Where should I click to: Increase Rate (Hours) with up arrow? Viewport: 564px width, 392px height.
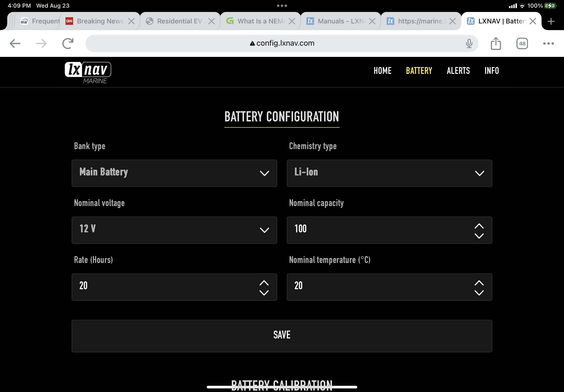click(264, 283)
